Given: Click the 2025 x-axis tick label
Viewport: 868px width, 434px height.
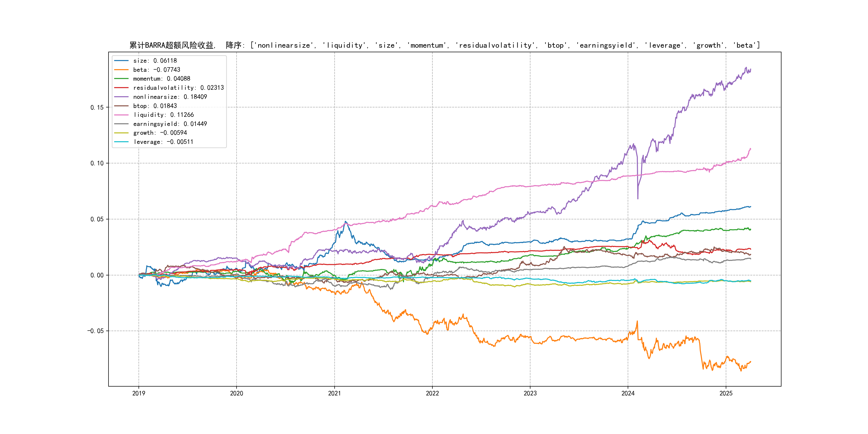Looking at the screenshot, I should pos(726,393).
